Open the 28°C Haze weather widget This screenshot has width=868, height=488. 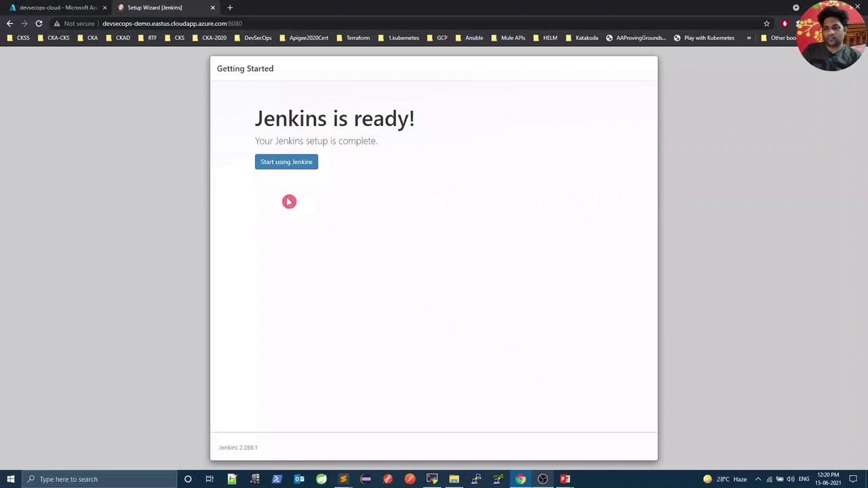(724, 479)
